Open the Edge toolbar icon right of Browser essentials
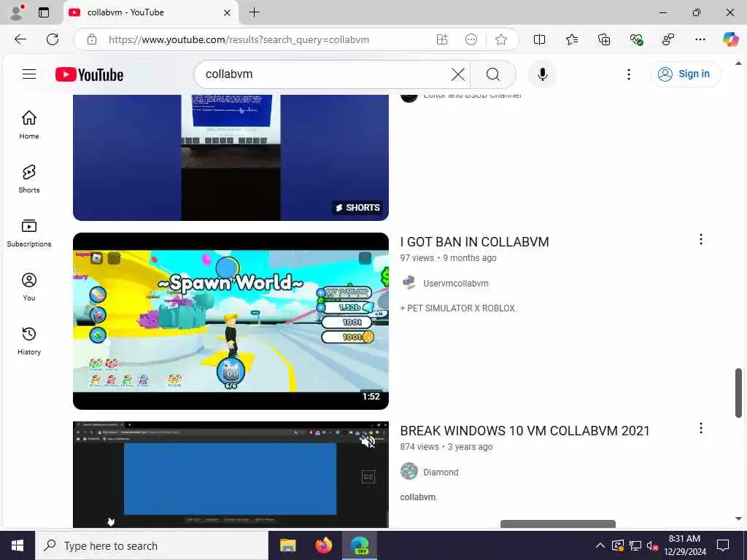Viewport: 747px width, 560px height. (x=668, y=39)
